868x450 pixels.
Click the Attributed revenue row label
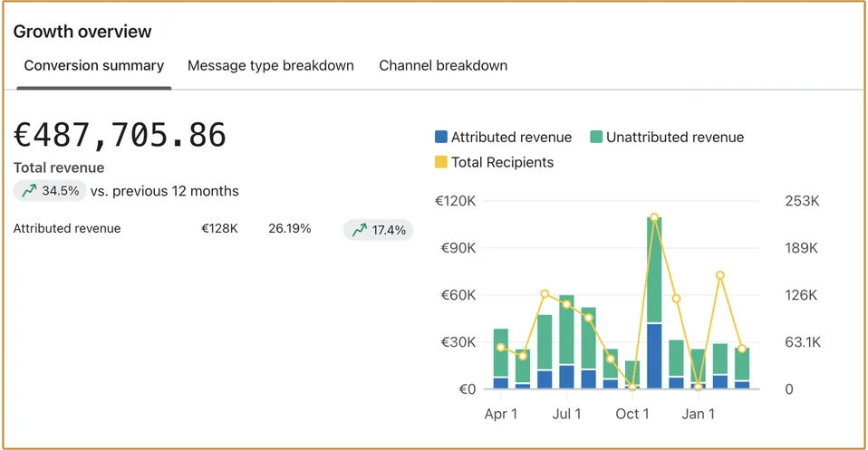(67, 228)
